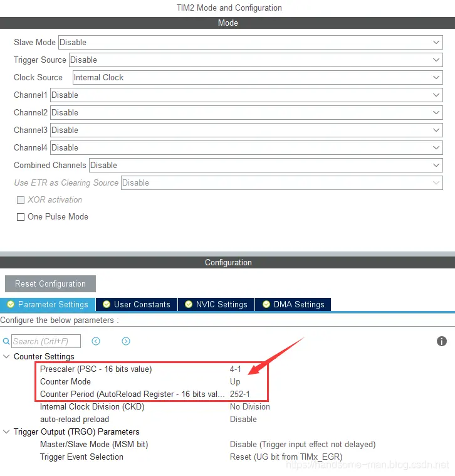Select Internal Clock Division (CKD) label

(x=92, y=407)
